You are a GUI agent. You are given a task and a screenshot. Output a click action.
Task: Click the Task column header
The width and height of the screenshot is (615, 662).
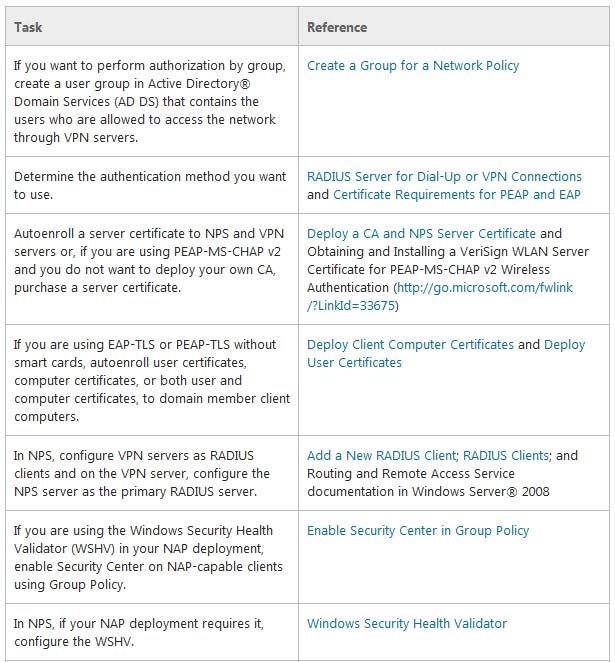[x=28, y=27]
